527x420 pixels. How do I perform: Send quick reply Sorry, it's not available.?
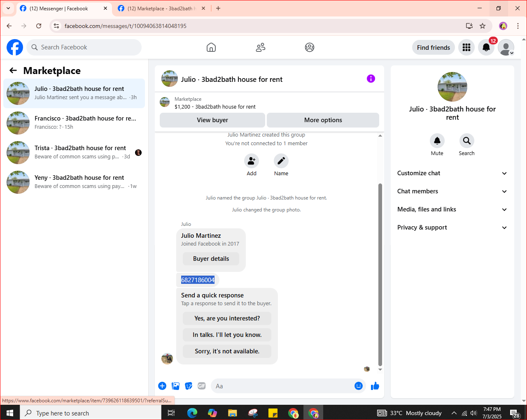coord(227,351)
